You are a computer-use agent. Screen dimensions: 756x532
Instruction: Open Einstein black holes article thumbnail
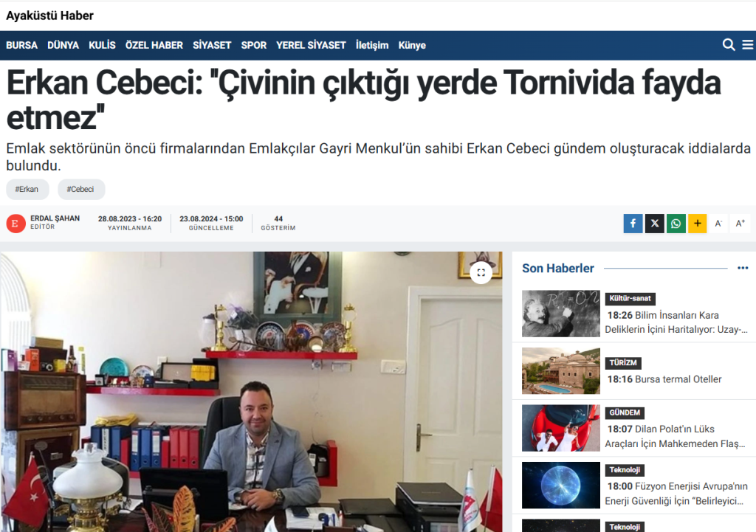(560, 314)
